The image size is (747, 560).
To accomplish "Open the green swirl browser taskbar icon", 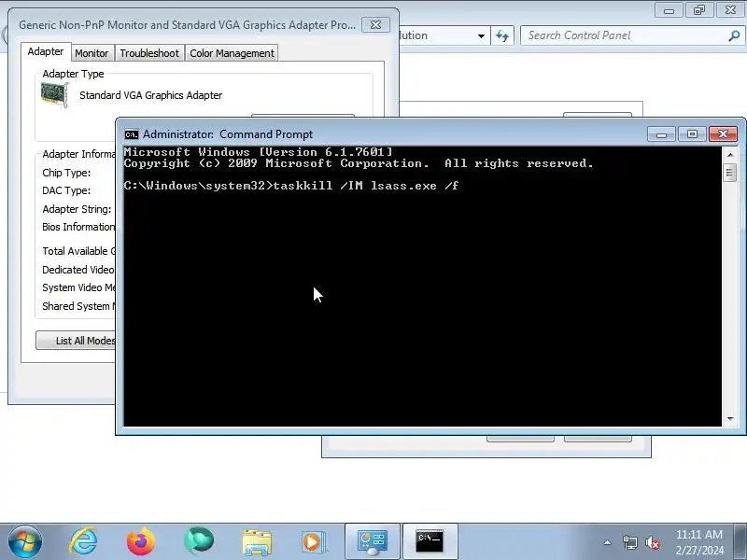I will point(198,542).
